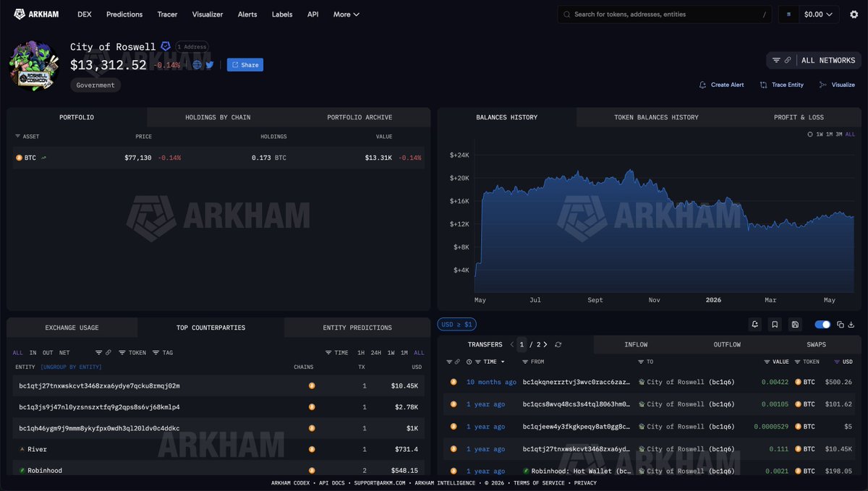Open the TOKEN filter in counterparties
The image size is (868, 491).
coord(132,353)
